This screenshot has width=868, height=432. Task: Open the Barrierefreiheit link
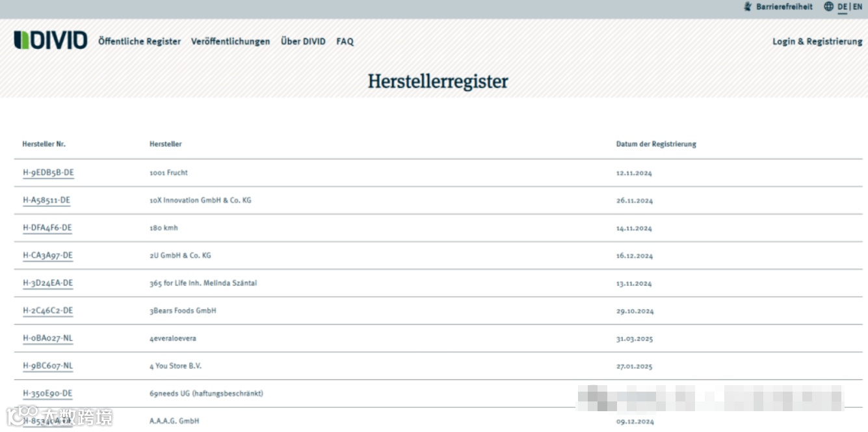tap(784, 7)
